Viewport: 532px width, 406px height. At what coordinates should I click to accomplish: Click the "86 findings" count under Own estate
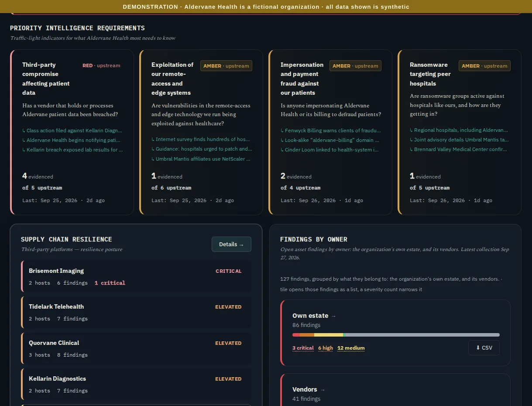pyautogui.click(x=306, y=325)
